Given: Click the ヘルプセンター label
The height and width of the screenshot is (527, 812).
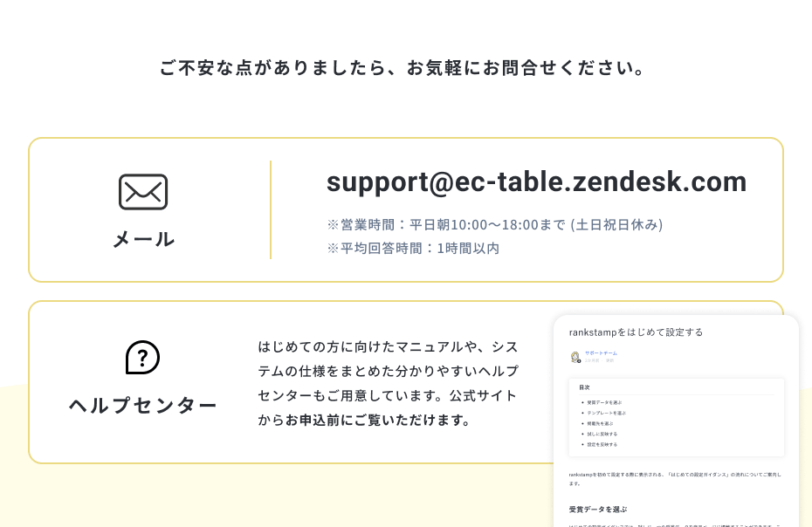Looking at the screenshot, I should [143, 406].
